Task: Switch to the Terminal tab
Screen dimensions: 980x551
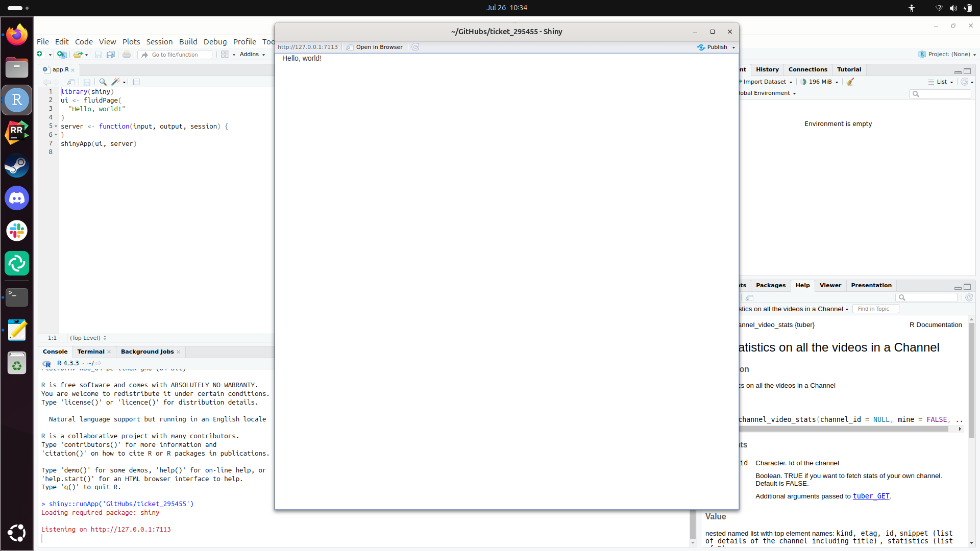Action: click(91, 352)
